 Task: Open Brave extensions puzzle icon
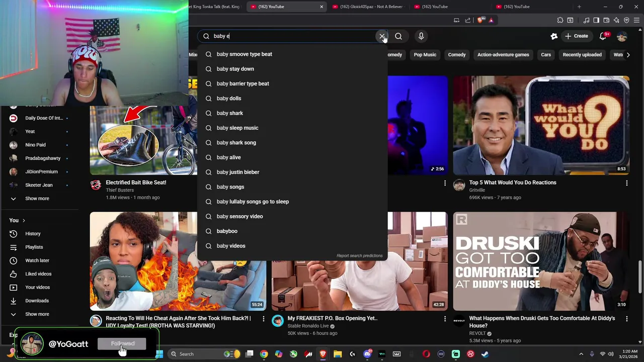[x=560, y=20]
